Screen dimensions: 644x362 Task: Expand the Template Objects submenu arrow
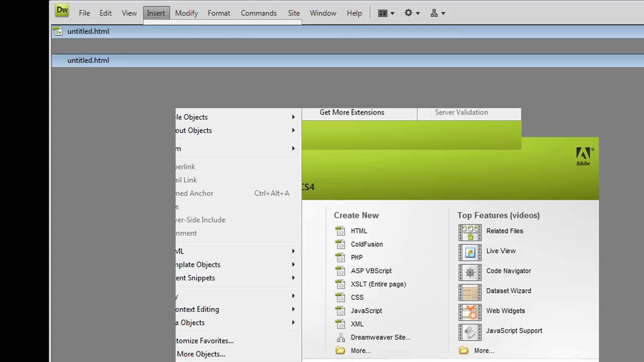[293, 264]
